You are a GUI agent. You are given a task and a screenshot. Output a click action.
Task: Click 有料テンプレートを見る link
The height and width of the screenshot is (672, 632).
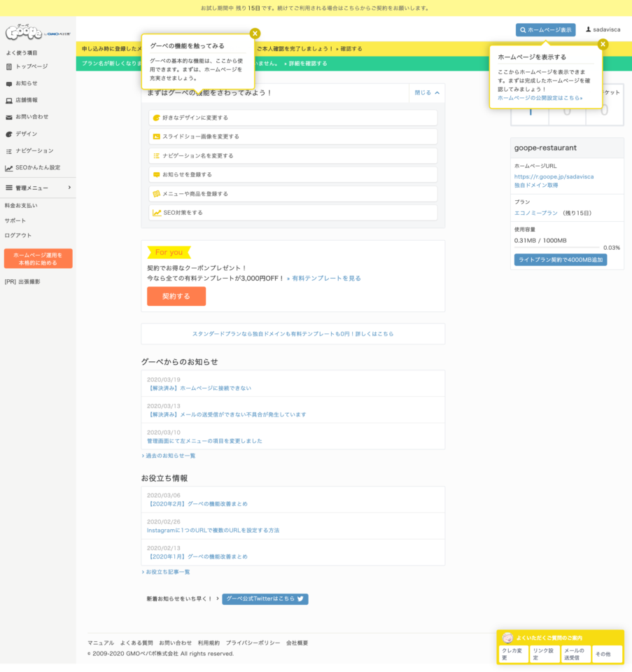tap(326, 278)
